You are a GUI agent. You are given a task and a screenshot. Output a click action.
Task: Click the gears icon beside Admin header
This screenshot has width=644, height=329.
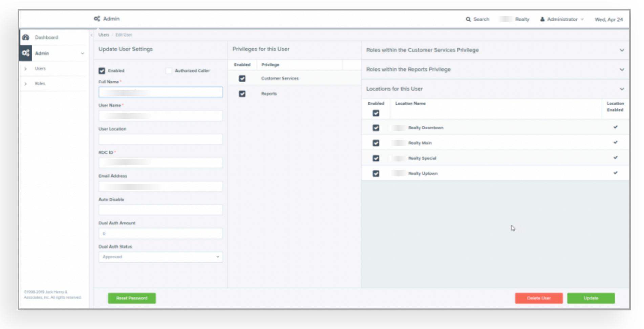click(x=97, y=19)
